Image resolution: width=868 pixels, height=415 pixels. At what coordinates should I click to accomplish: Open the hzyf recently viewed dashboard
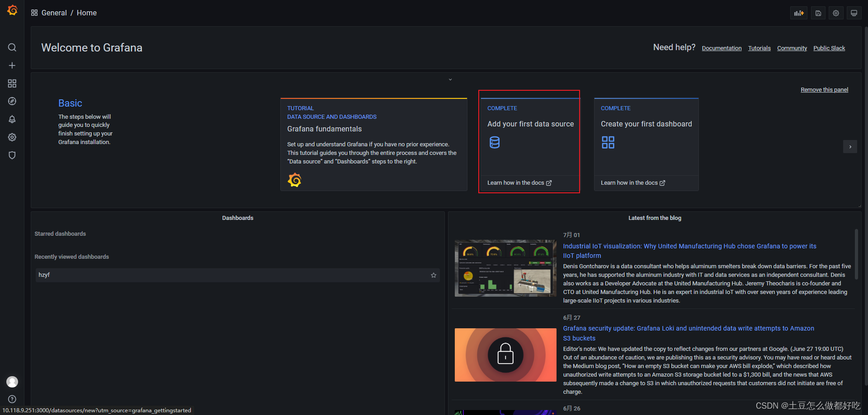(x=237, y=275)
